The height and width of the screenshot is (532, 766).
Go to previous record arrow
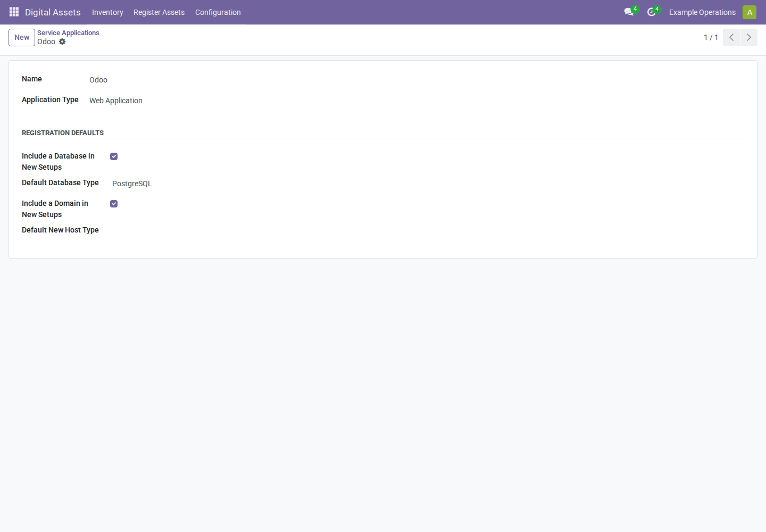[731, 37]
